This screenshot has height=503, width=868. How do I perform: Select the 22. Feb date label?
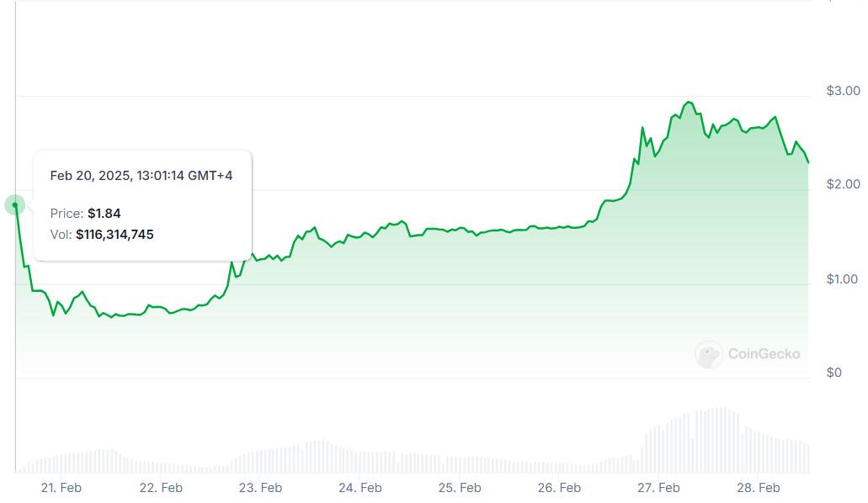[x=161, y=488]
